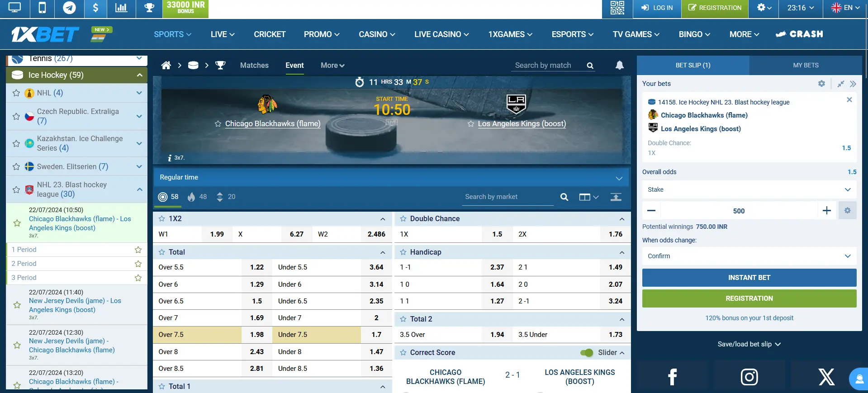Click LOG IN button
The width and height of the screenshot is (868, 393).
tap(657, 8)
